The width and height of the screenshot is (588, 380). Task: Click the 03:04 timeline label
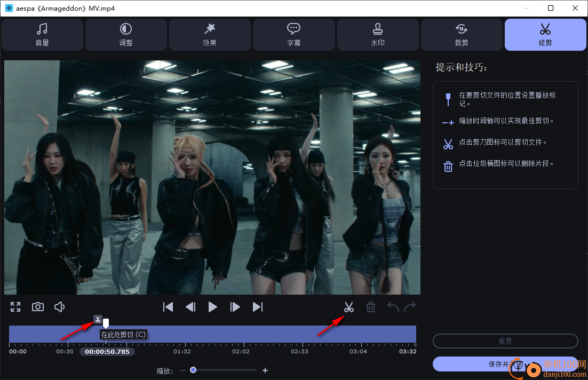358,352
